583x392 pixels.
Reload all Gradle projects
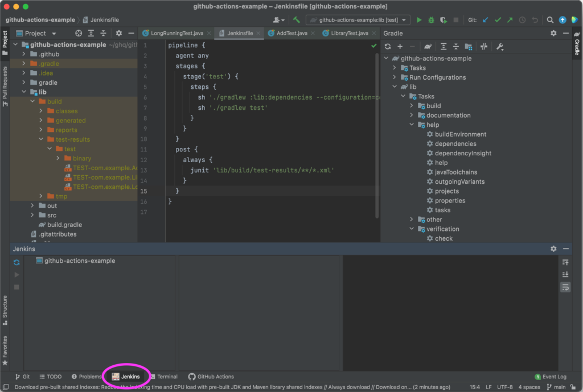point(388,47)
